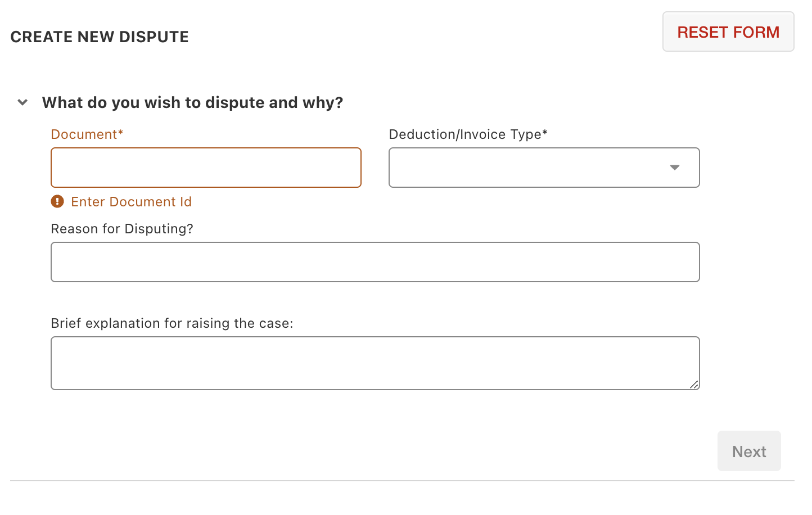Click the horizontal divider below the Next button
The image size is (812, 515).
tap(402, 481)
